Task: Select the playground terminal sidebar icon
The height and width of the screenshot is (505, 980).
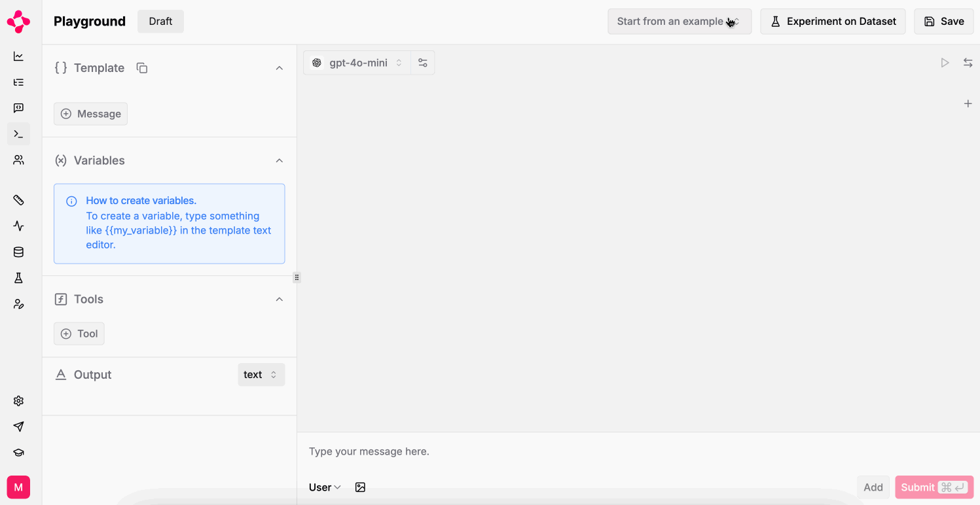Action: (18, 134)
